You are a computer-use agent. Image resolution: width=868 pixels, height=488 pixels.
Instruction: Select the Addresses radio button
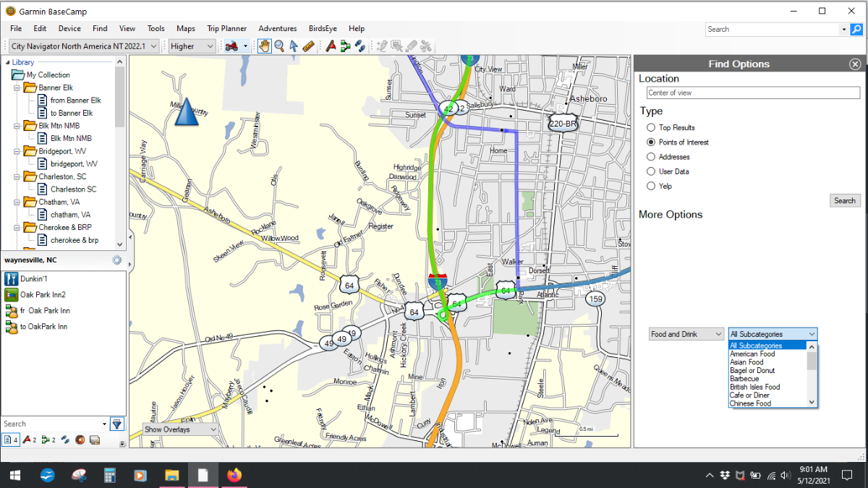[651, 157]
